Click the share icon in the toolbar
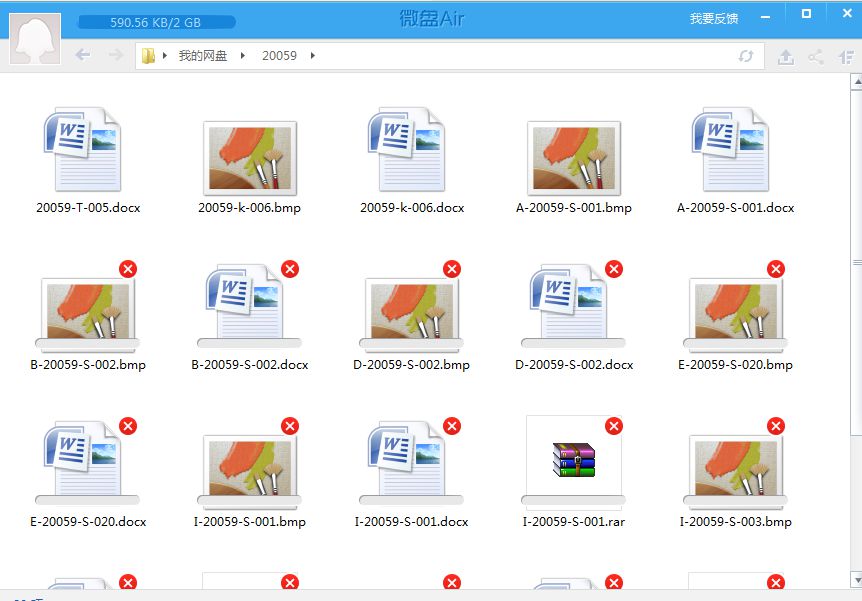Image resolution: width=862 pixels, height=601 pixels. [816, 57]
